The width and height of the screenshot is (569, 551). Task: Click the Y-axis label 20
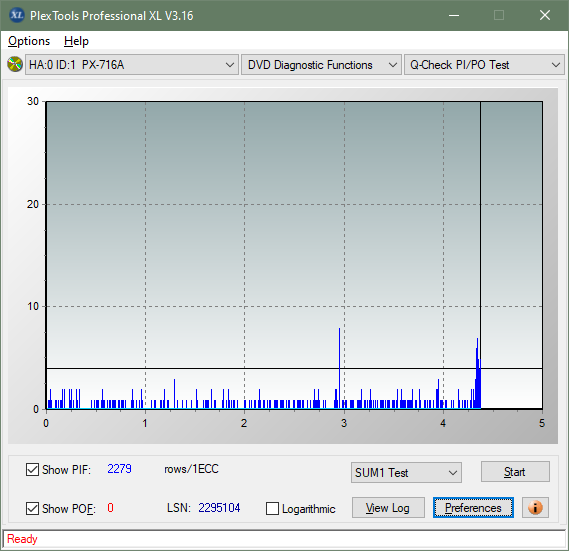[x=33, y=204]
